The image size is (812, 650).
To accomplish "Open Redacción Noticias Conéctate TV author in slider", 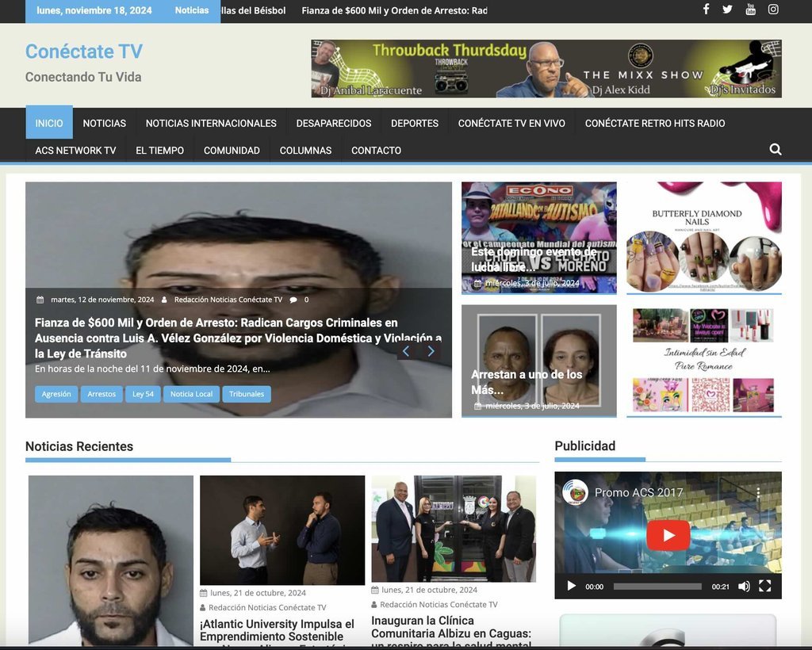I will click(228, 300).
